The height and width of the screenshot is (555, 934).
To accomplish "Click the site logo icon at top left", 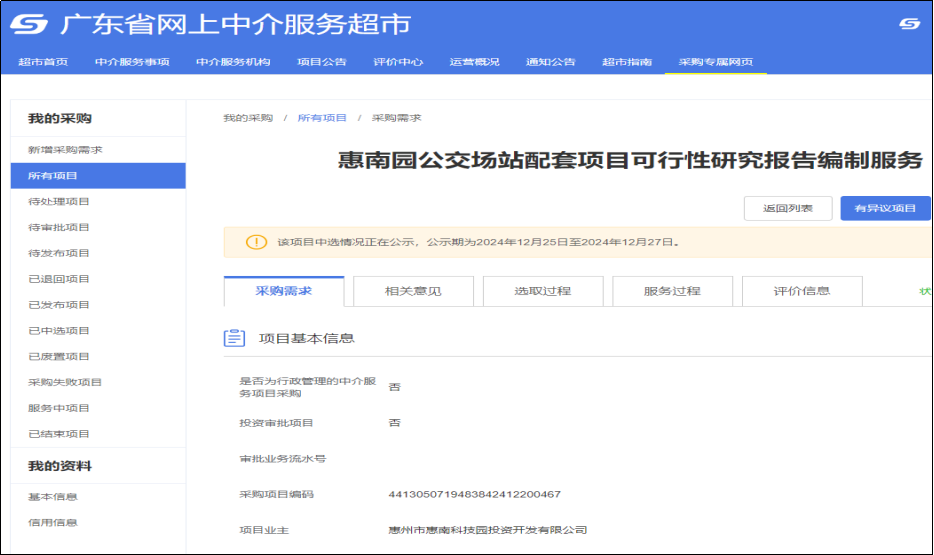I will click(30, 24).
